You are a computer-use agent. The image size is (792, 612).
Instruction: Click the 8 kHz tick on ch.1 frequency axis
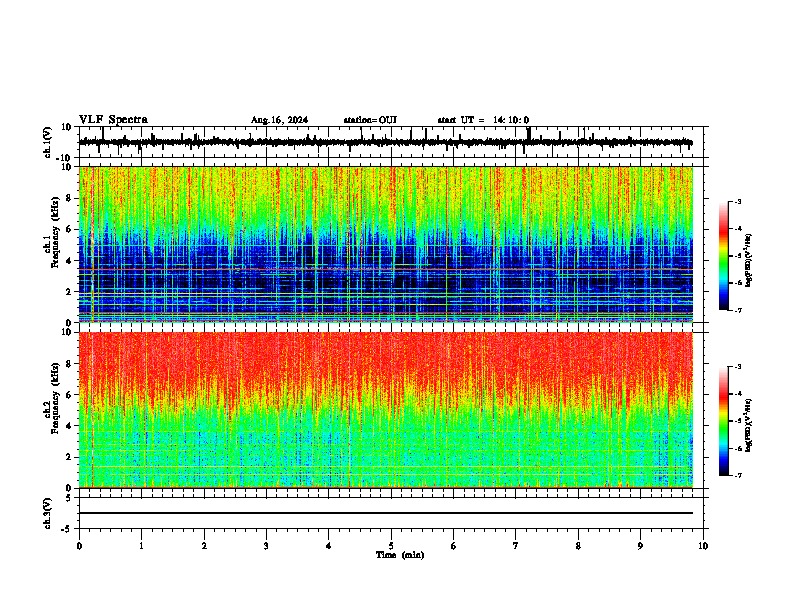point(70,198)
